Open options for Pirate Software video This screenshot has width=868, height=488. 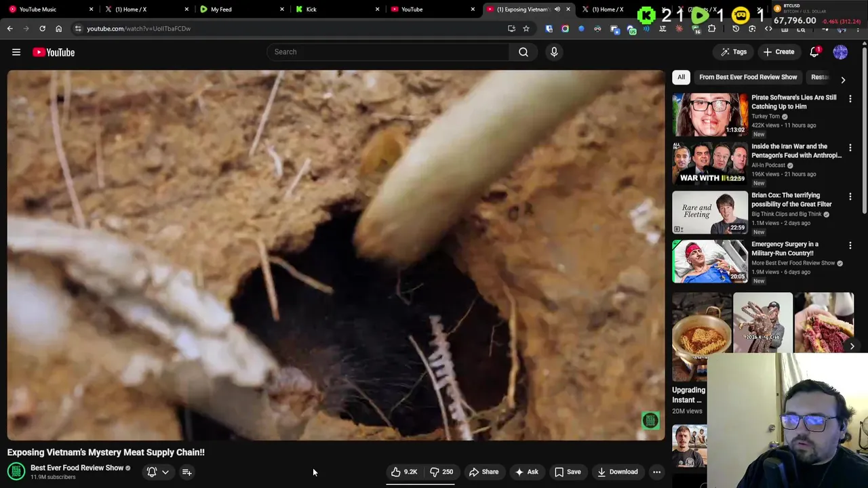coord(850,99)
